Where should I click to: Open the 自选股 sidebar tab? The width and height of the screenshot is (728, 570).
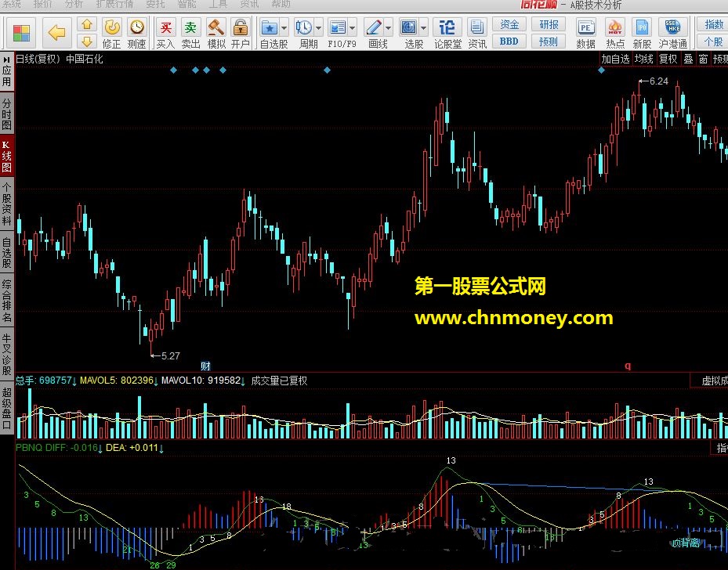6,253
